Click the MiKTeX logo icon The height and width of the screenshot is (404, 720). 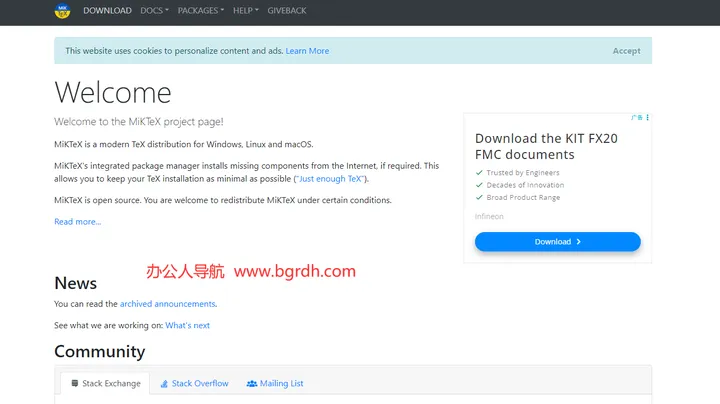tap(62, 11)
